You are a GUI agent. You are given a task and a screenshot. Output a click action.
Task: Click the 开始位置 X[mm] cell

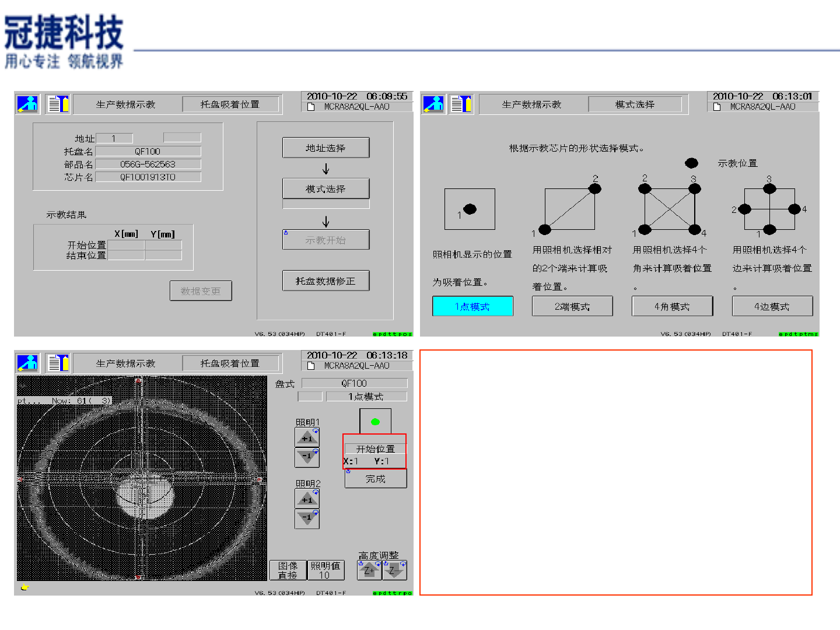[x=126, y=245]
